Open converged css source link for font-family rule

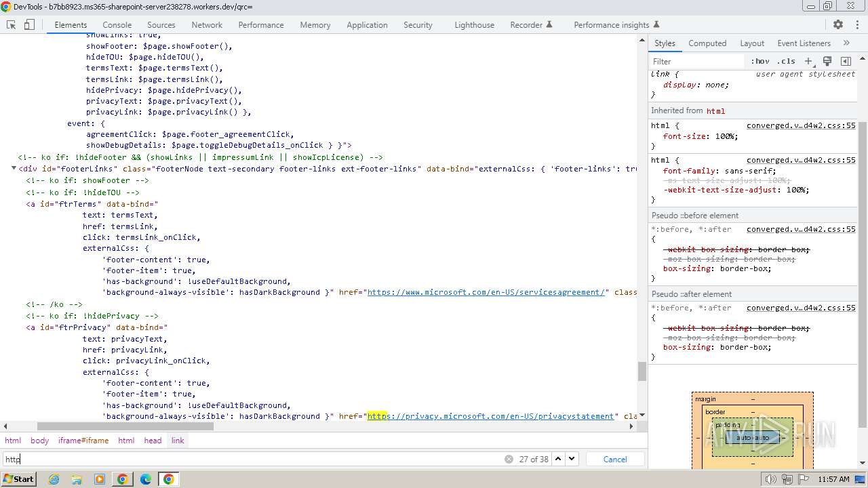click(801, 160)
